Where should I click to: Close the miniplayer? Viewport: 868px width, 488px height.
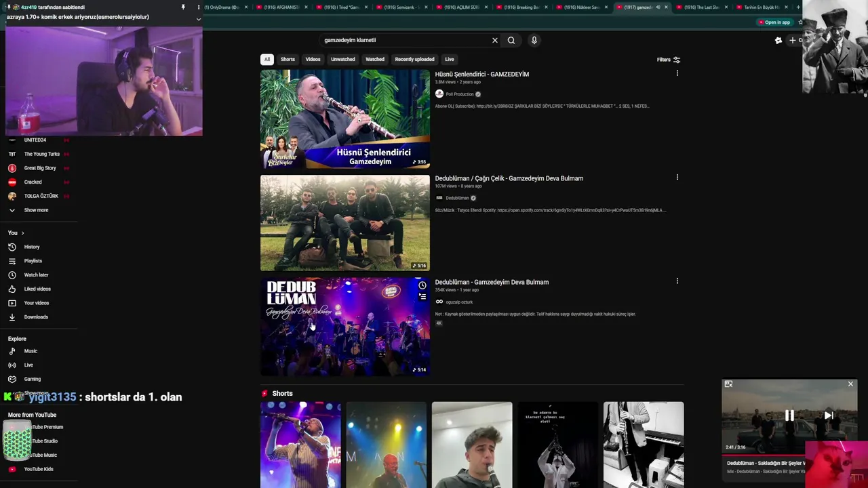click(x=850, y=384)
